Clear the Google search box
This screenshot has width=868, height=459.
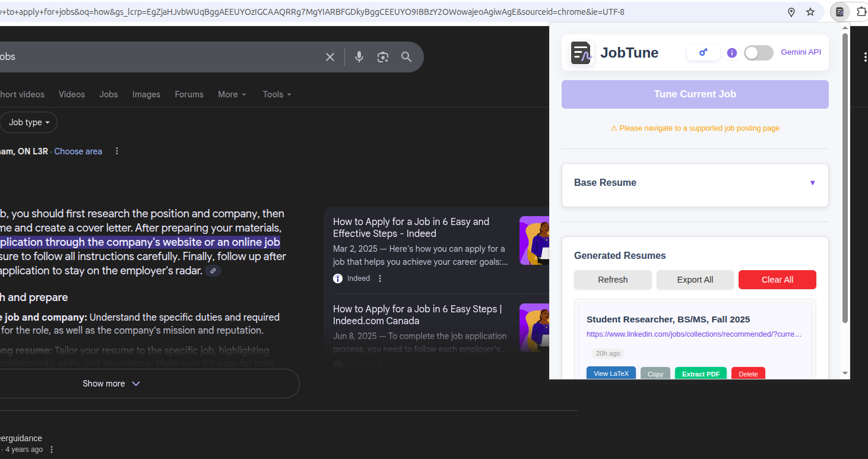pos(330,57)
